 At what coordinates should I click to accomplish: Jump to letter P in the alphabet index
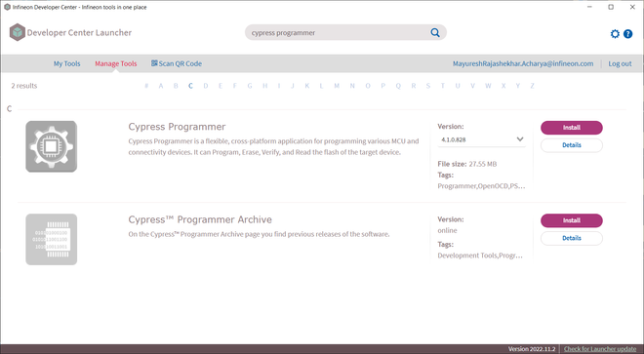click(382, 86)
